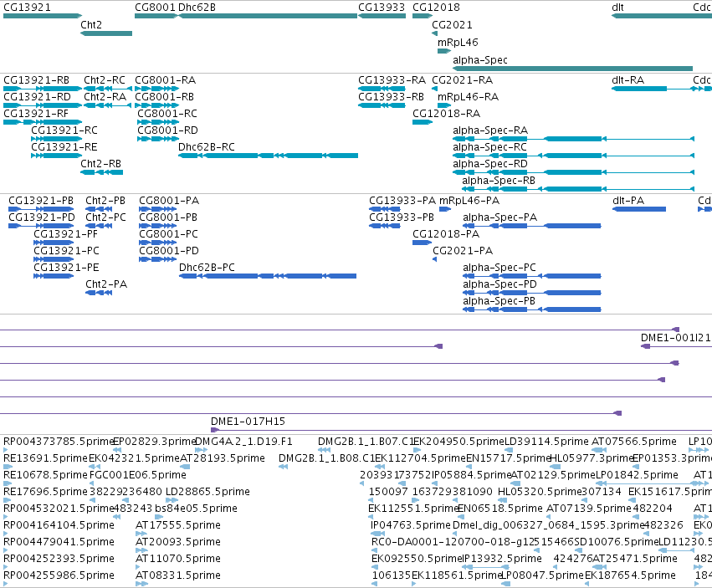Click the Cht2-PA protein feature

(x=99, y=293)
